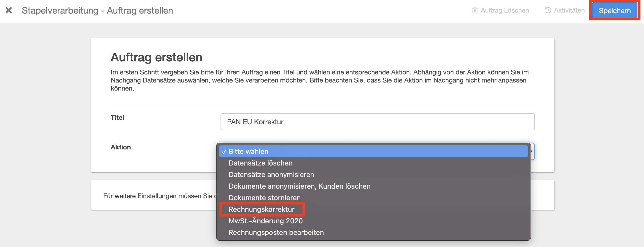Click the trash can icon for Auftrag Löschen
The width and height of the screenshot is (644, 247).
click(x=475, y=10)
